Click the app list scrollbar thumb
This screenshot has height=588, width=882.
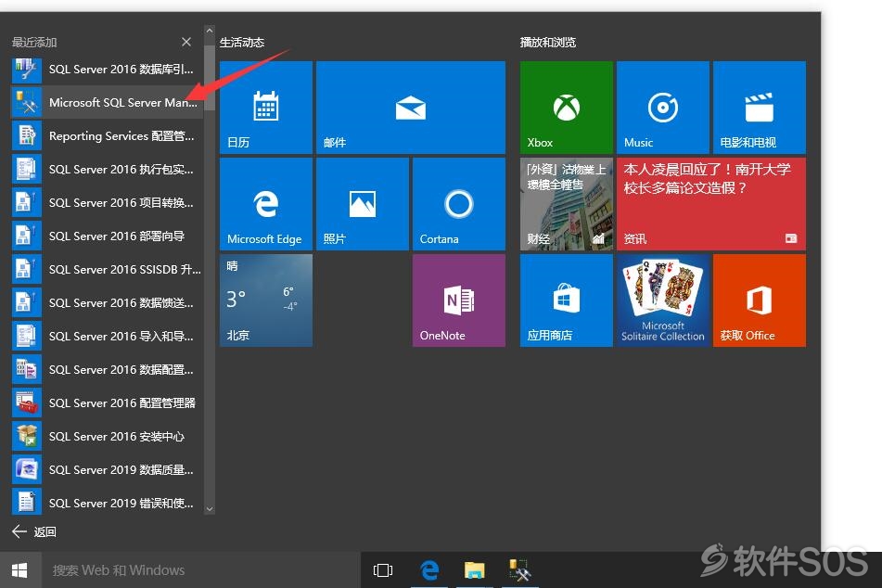pyautogui.click(x=210, y=78)
